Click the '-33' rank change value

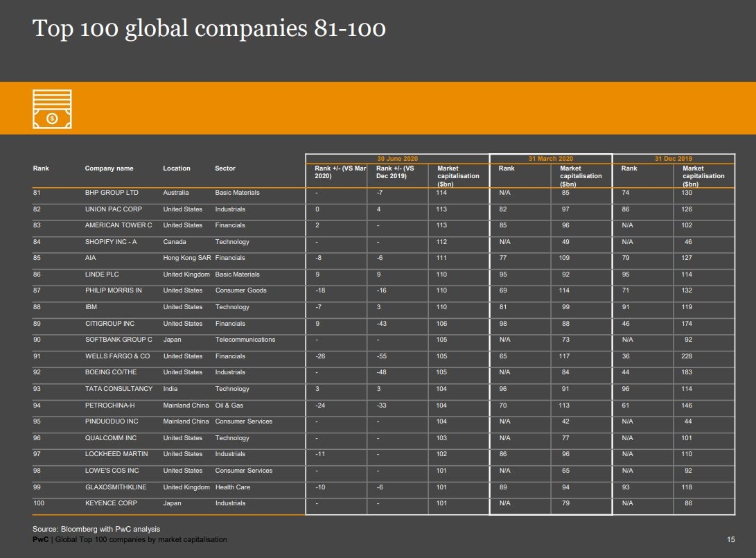(x=382, y=405)
